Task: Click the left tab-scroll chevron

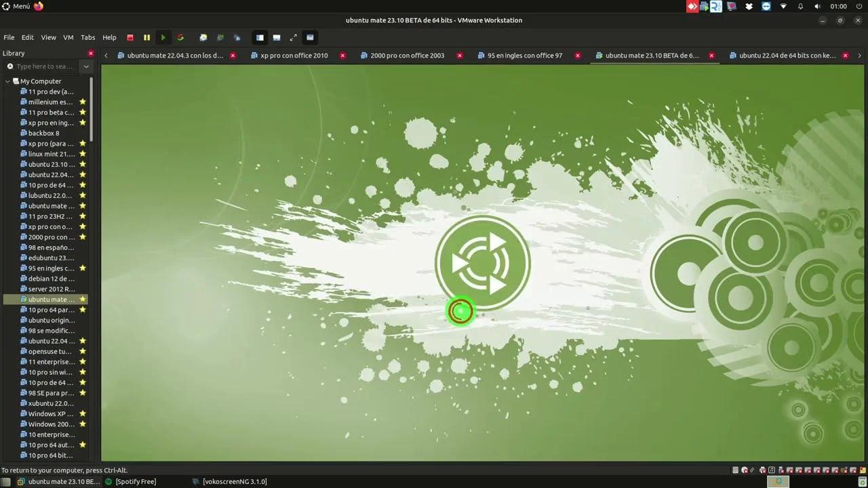Action: point(106,56)
